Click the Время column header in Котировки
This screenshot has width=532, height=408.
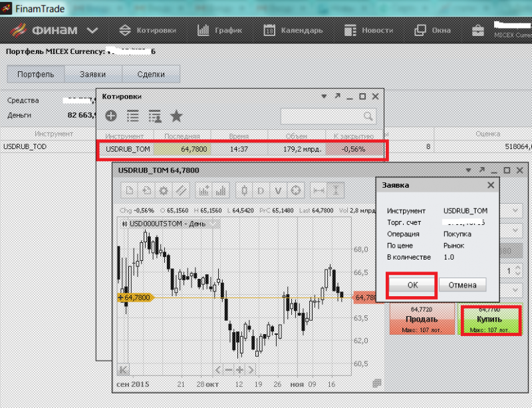click(239, 136)
